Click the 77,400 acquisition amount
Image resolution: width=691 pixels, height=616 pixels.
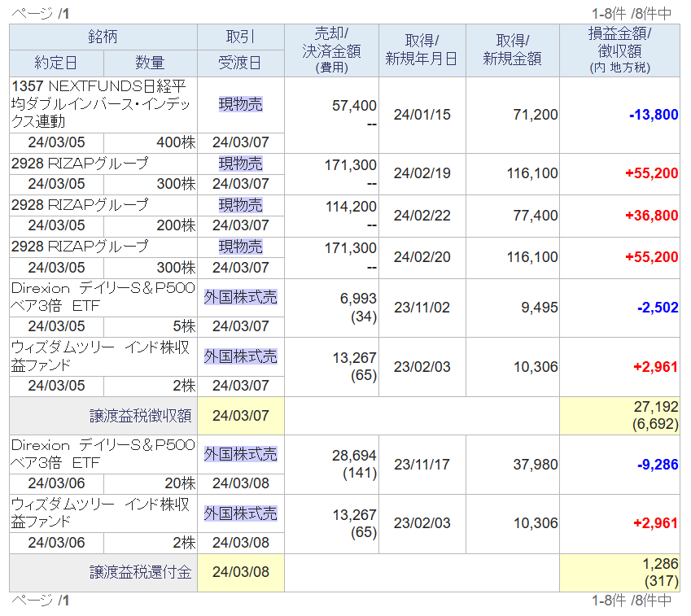(536, 216)
